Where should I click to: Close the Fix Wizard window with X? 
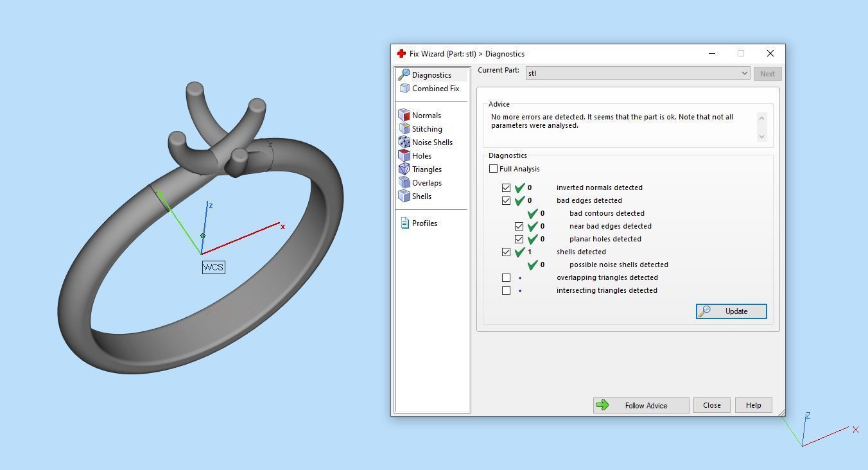770,54
